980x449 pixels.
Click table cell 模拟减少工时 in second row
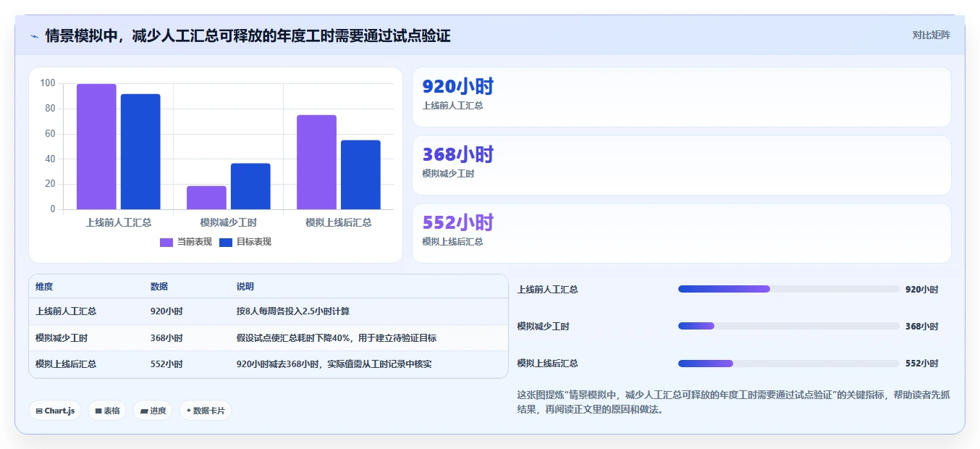coord(62,338)
